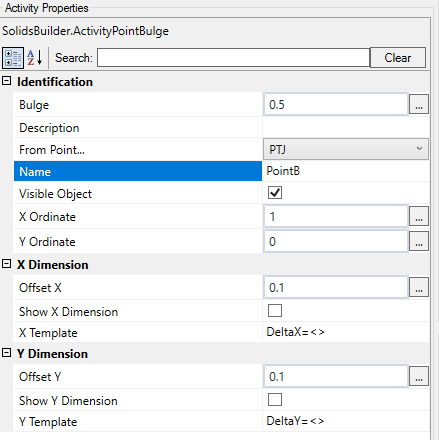The image size is (439, 440).
Task: Click the X Template value DeltaX=<>
Action: (295, 332)
